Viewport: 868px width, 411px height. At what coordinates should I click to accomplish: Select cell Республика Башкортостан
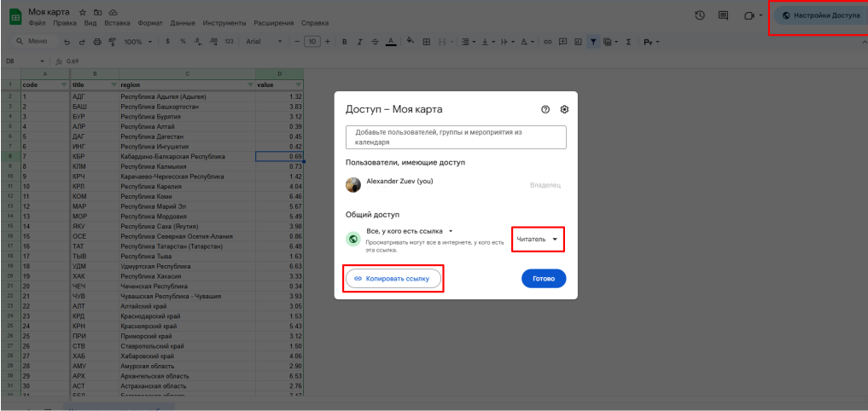pos(187,107)
